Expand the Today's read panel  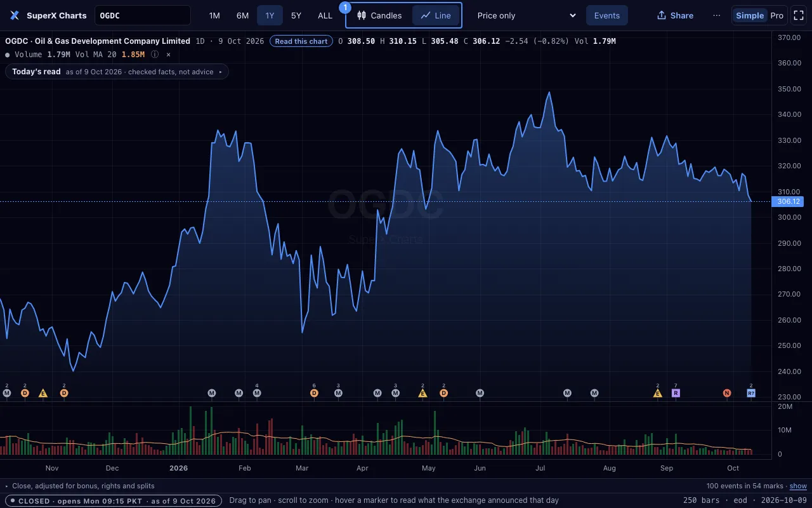(x=117, y=72)
